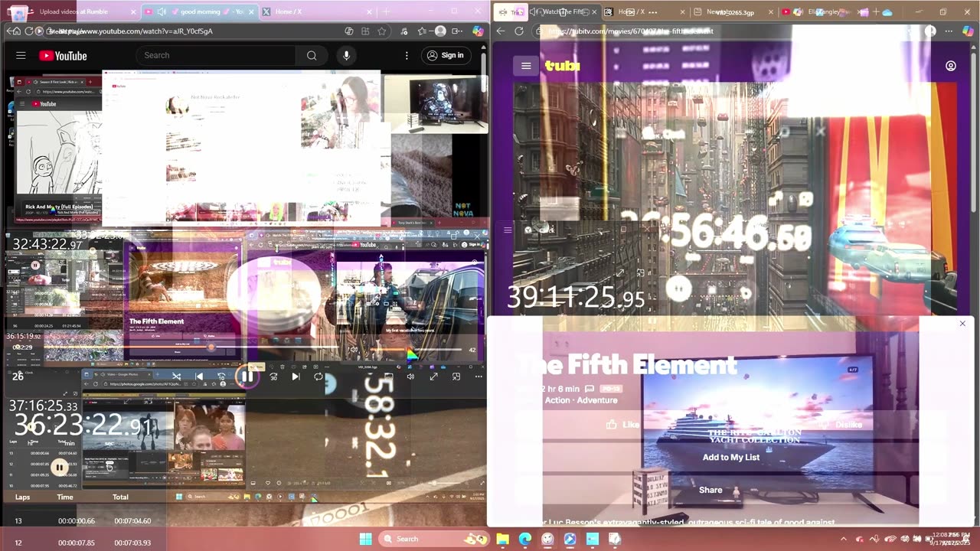980x551 pixels.
Task: Start YouTube voice search with microphone
Action: click(346, 55)
